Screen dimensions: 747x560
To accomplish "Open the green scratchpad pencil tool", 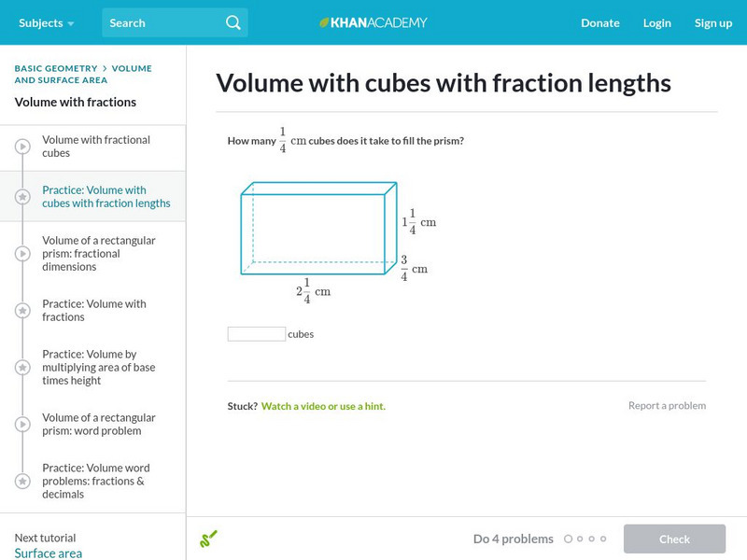I will point(208,539).
